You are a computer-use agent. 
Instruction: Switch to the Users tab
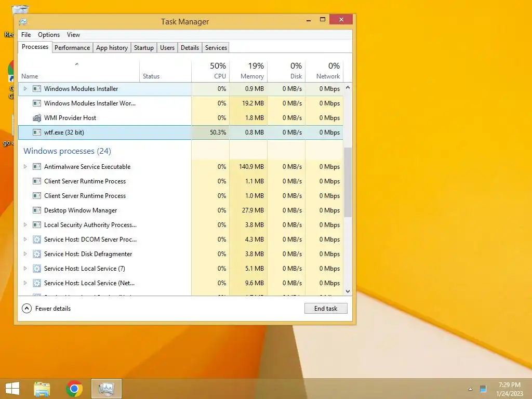[x=167, y=48]
